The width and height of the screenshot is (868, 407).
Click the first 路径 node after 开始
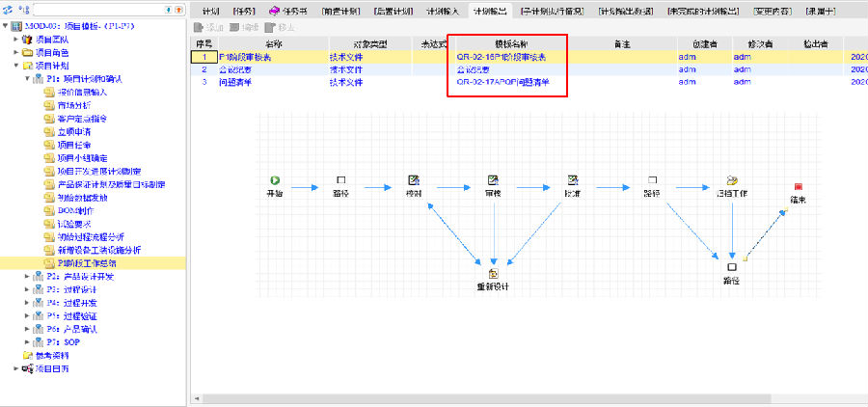(341, 180)
